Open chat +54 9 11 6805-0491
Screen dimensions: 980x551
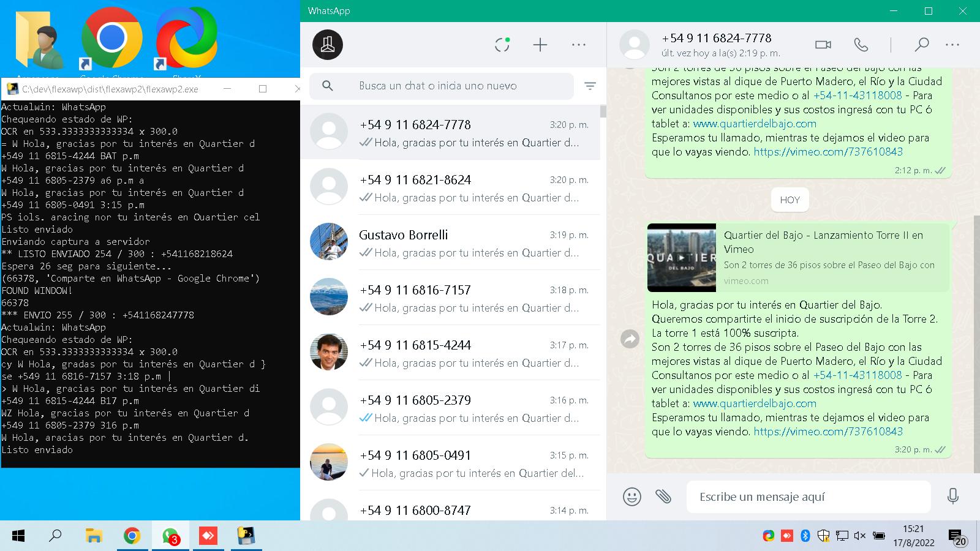point(450,463)
